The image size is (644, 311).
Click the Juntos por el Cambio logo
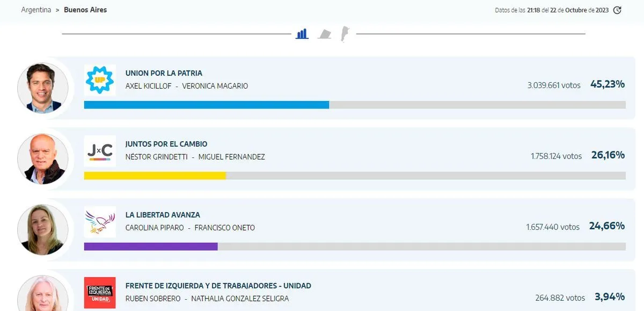(100, 151)
